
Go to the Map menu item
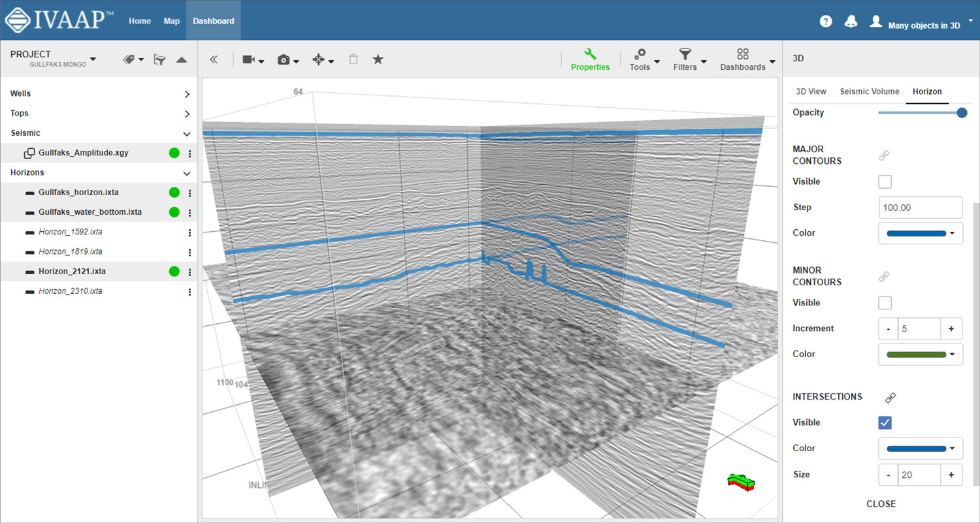coord(172,21)
